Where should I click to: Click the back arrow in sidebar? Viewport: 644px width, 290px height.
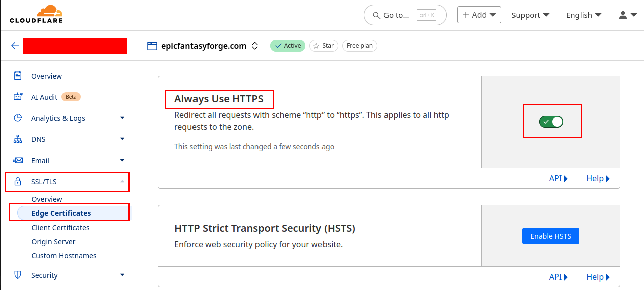(15, 46)
